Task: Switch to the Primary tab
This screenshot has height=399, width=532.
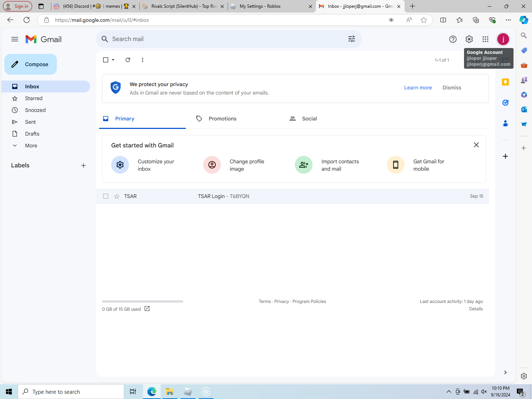Action: [142, 119]
